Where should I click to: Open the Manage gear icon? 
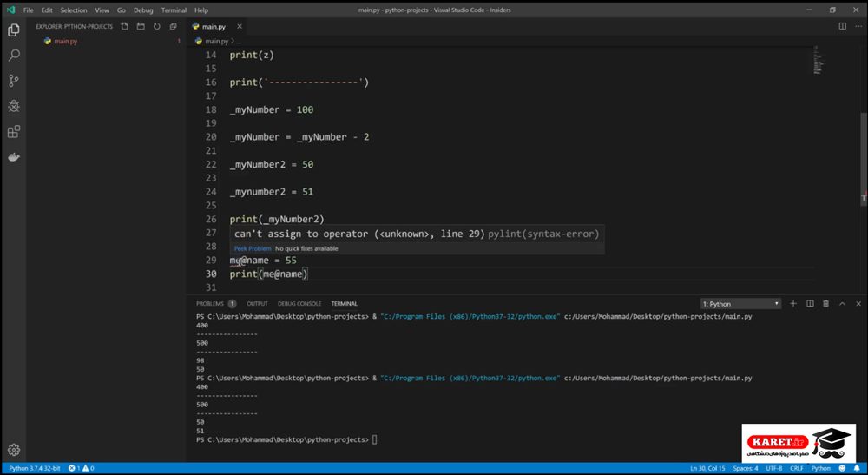click(14, 450)
